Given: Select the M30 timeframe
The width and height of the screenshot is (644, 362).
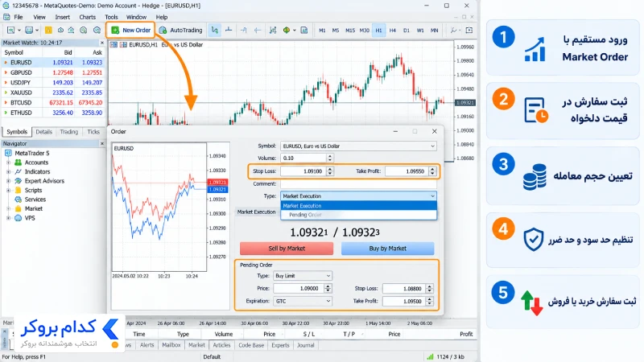Looking at the screenshot, I should [365, 31].
